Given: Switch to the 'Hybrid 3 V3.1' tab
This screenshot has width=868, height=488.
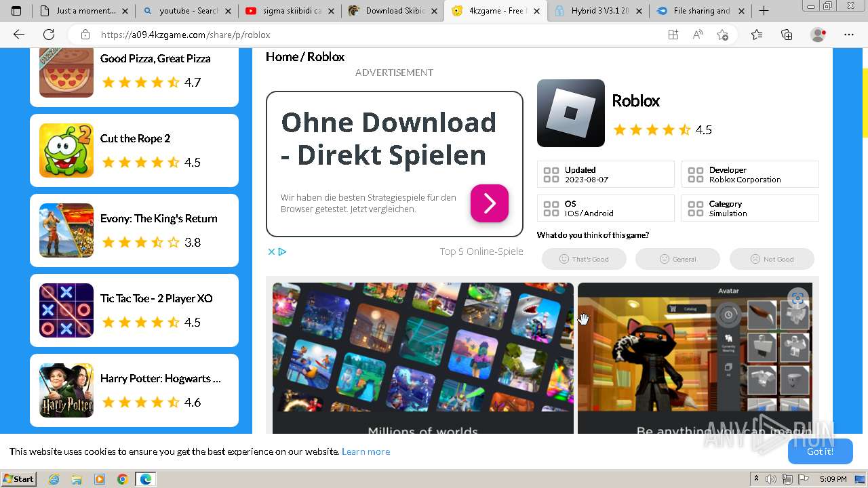Looking at the screenshot, I should point(597,11).
